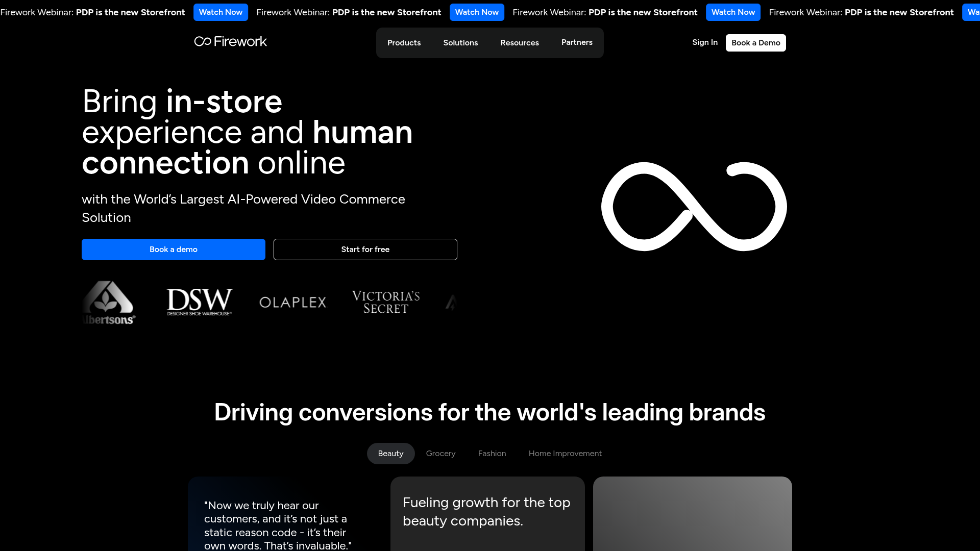The width and height of the screenshot is (980, 551).
Task: Open the Resources navigation menu
Action: click(x=519, y=43)
